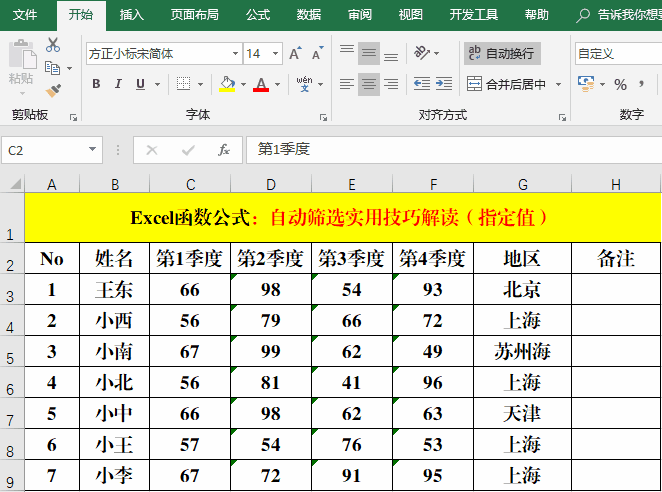Open the font name dropdown
The width and height of the screenshot is (662, 492).
[x=235, y=53]
